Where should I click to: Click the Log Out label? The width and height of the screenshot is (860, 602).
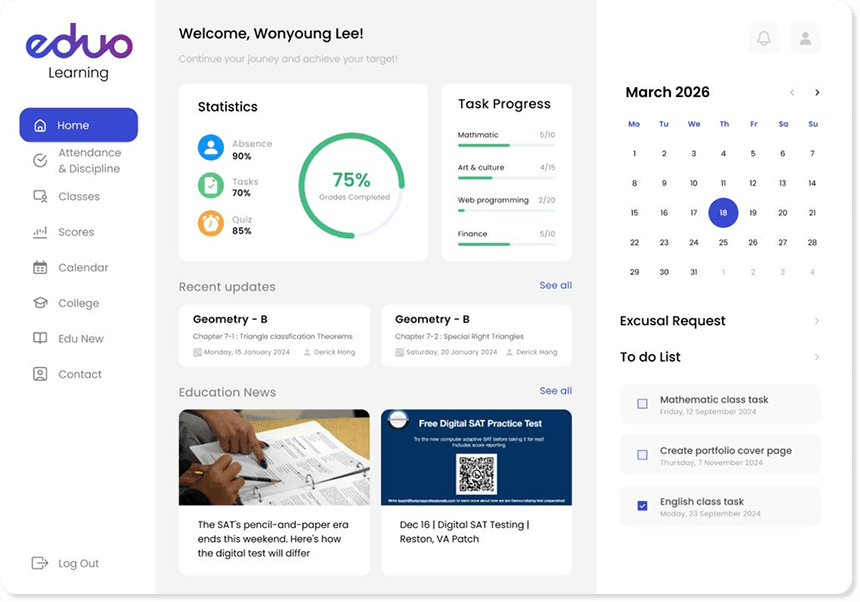pyautogui.click(x=78, y=564)
